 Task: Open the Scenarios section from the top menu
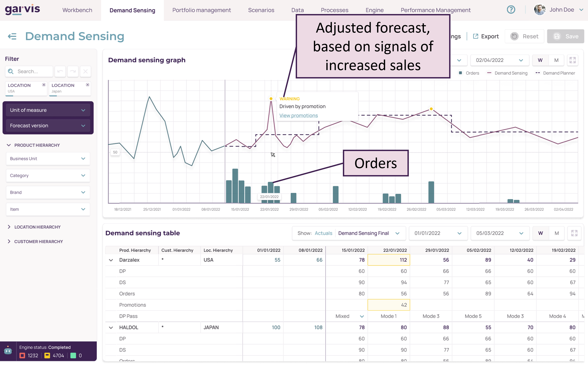(x=261, y=10)
